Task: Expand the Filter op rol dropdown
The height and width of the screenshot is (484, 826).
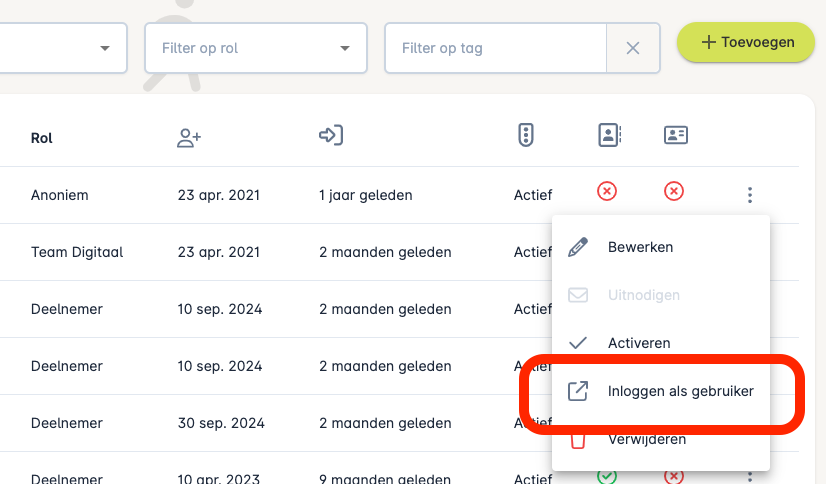Action: [x=345, y=48]
